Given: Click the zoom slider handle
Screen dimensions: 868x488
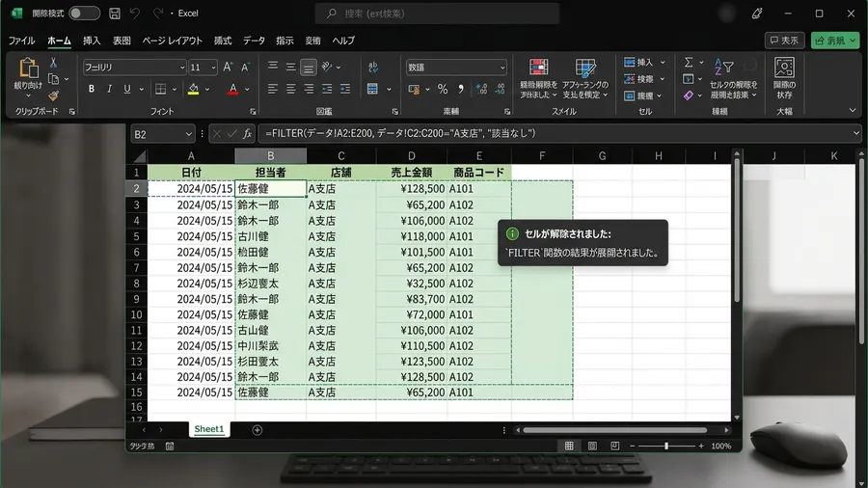Looking at the screenshot, I should (666, 446).
